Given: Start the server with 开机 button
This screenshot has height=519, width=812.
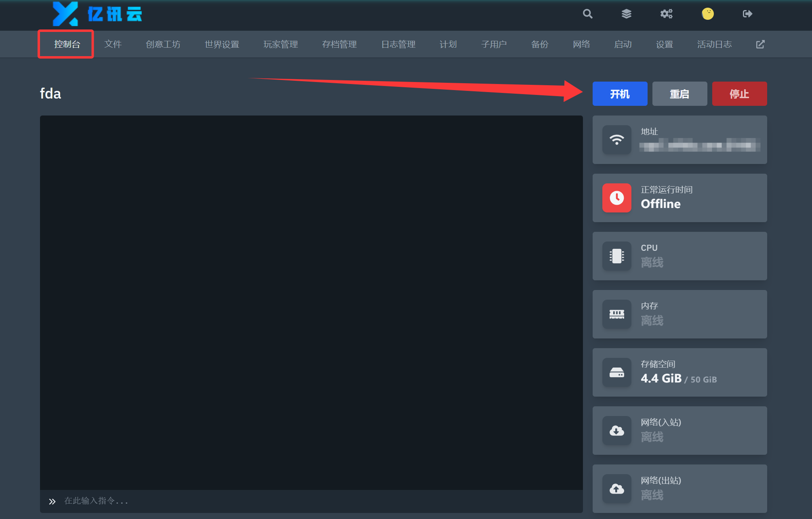Looking at the screenshot, I should coord(620,94).
